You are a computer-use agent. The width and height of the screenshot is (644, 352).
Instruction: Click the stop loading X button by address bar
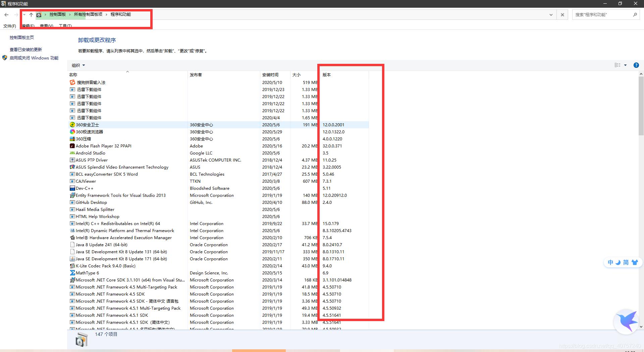coord(562,14)
